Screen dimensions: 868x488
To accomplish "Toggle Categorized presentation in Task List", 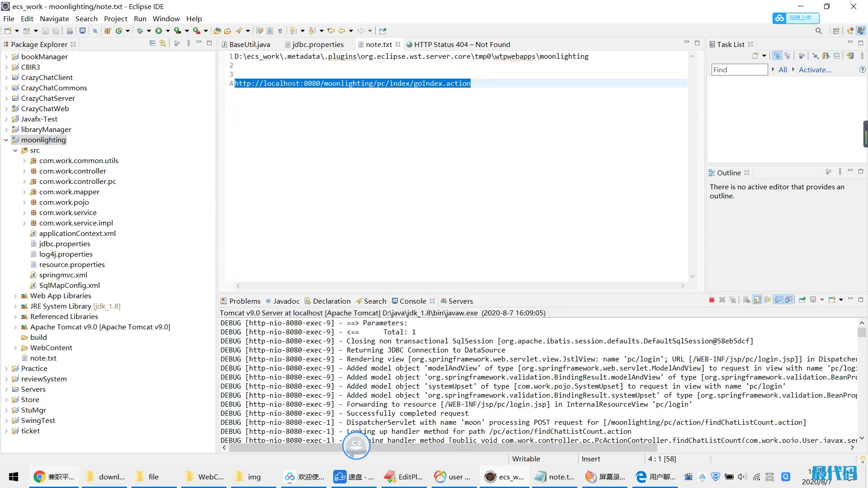I will point(777,56).
